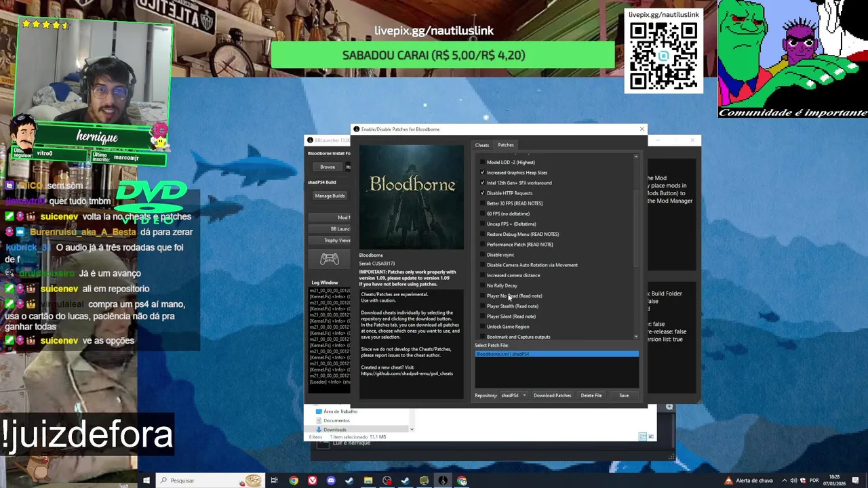Open Task View on the taskbar
Image resolution: width=868 pixels, height=488 pixels.
point(274,481)
